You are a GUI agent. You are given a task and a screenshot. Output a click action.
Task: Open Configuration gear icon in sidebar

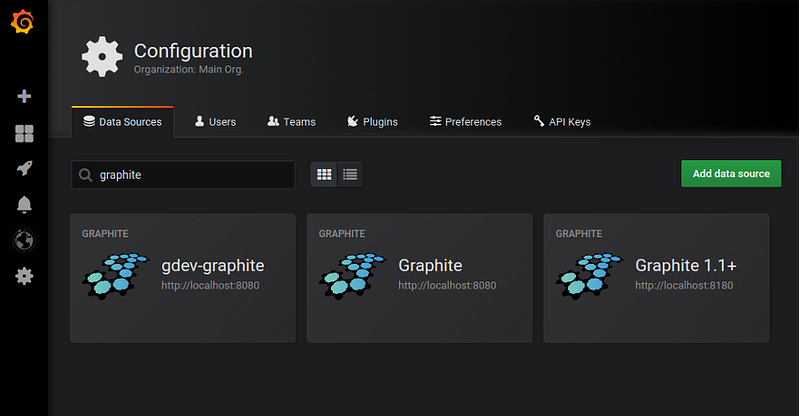(x=24, y=276)
